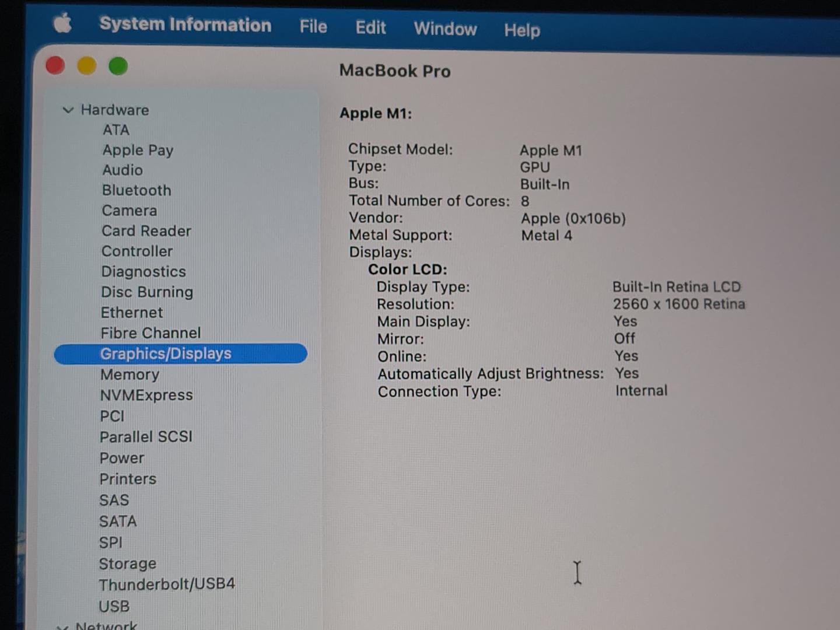840x630 pixels.
Task: Select PCI in the sidebar
Action: [112, 416]
